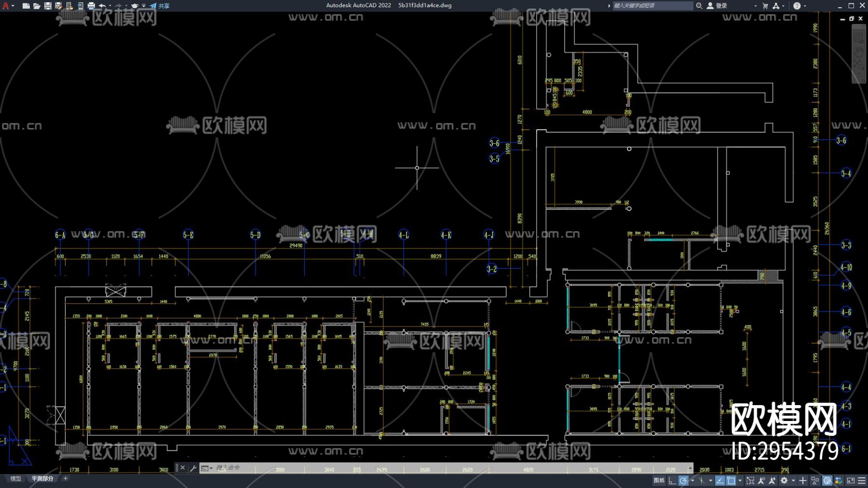Expand command line history arrow
This screenshot has width=868, height=488.
[690, 468]
